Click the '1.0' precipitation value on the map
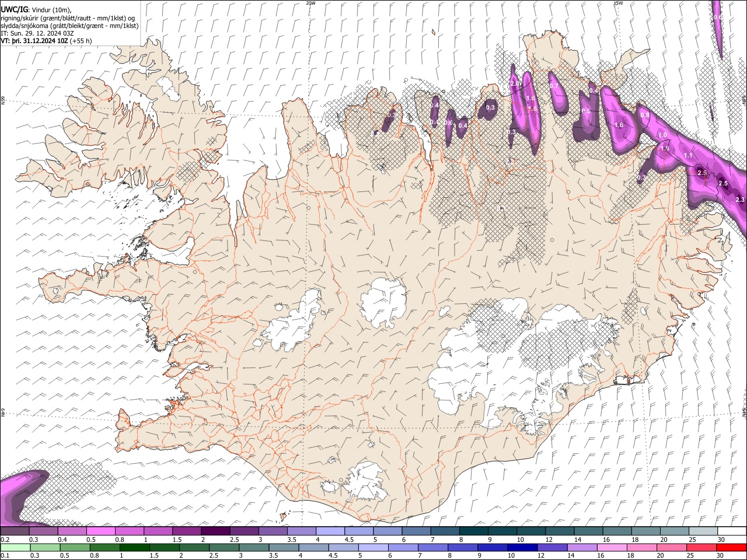 coord(662,135)
